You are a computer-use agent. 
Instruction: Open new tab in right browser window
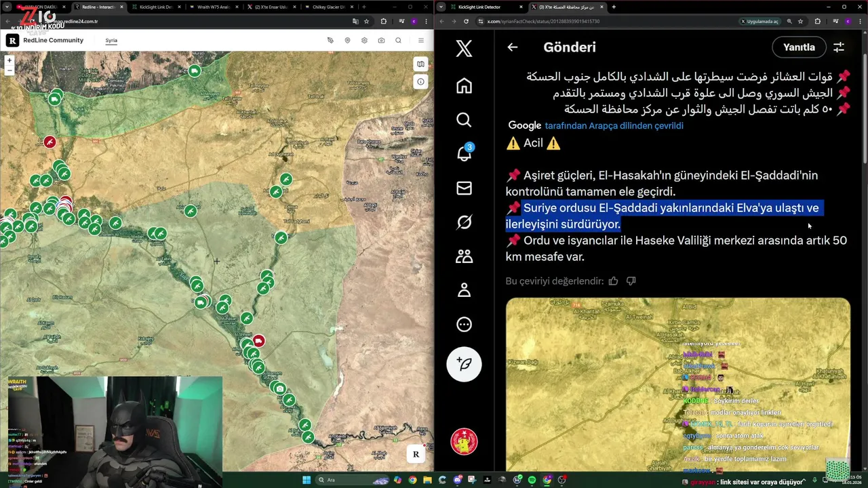pyautogui.click(x=613, y=7)
